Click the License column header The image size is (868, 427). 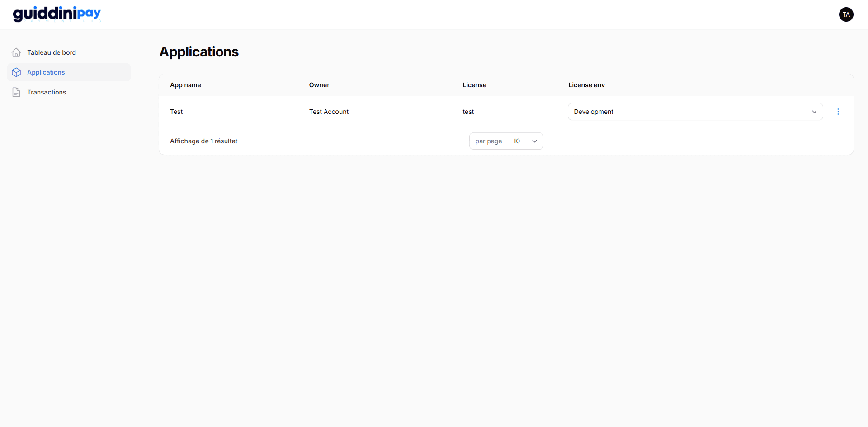(x=474, y=85)
